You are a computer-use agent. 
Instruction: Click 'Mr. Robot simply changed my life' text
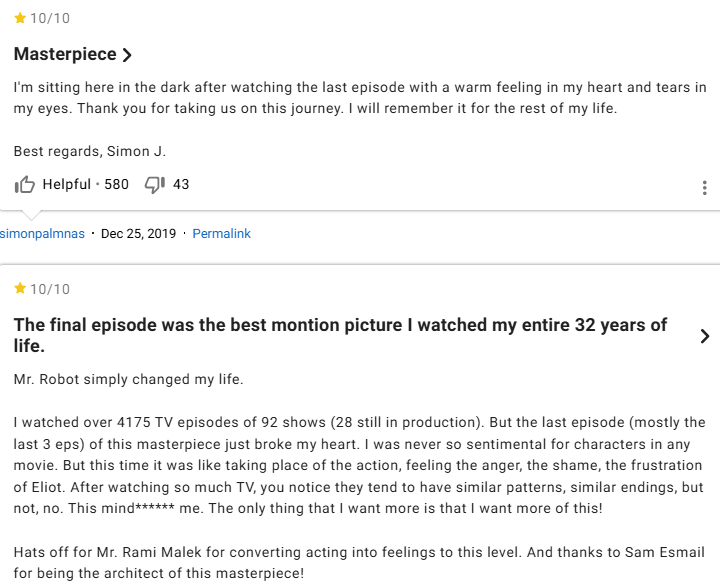129,380
